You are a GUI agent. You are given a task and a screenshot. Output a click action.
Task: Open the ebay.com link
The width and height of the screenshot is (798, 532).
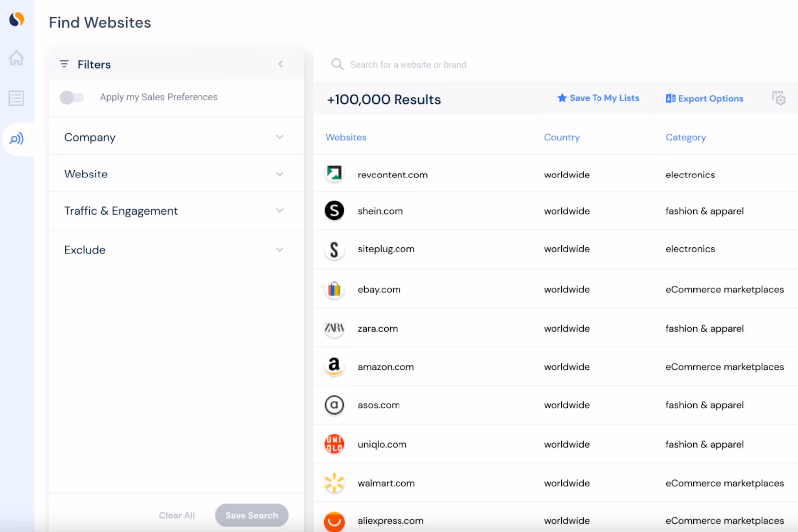[379, 289]
